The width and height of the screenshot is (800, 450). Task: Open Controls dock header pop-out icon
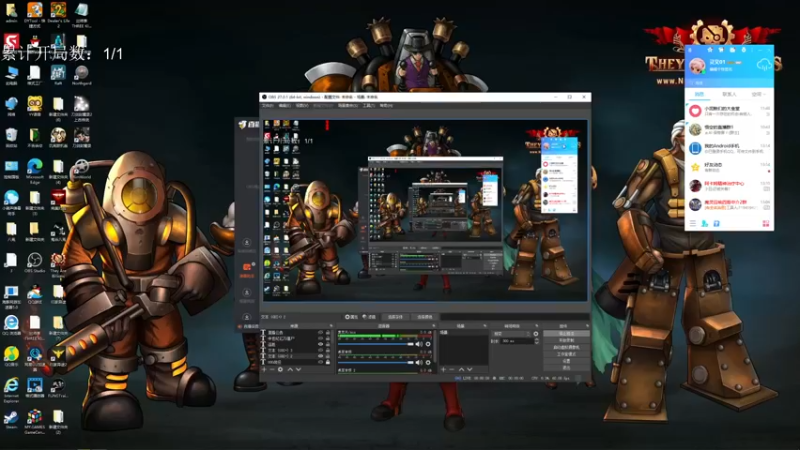click(587, 326)
